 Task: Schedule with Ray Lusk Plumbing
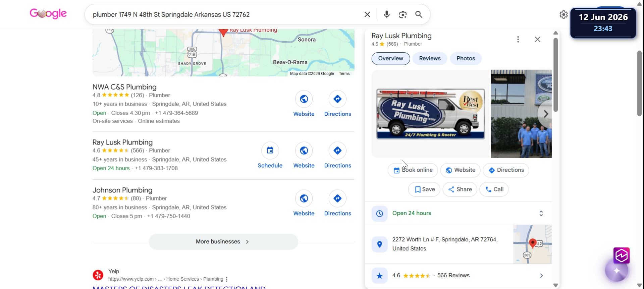coord(270,151)
